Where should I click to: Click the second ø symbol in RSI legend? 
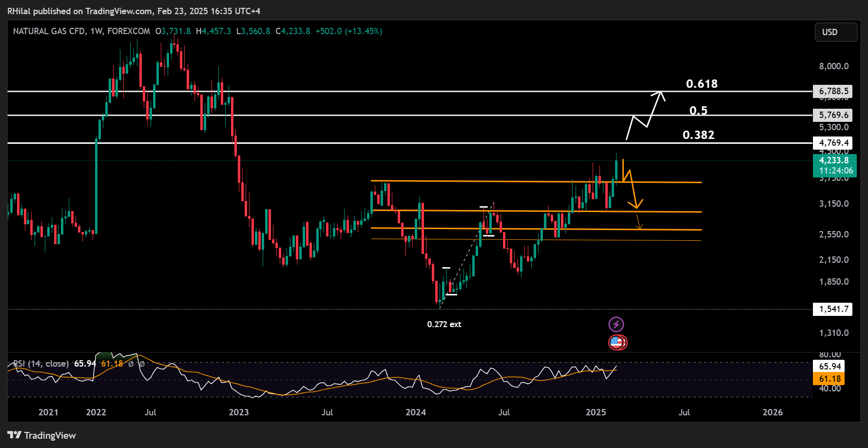(x=142, y=364)
